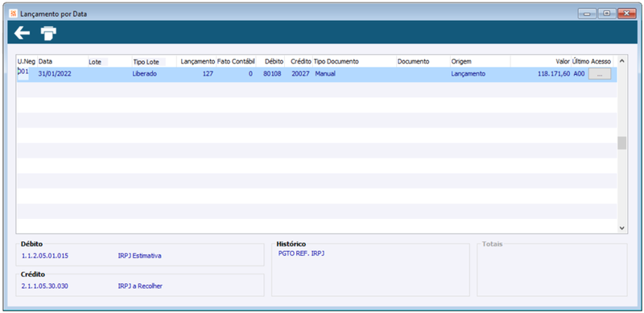This screenshot has width=644, height=313.
Task: Select the Fato Contábil 0 cell
Action: click(250, 74)
